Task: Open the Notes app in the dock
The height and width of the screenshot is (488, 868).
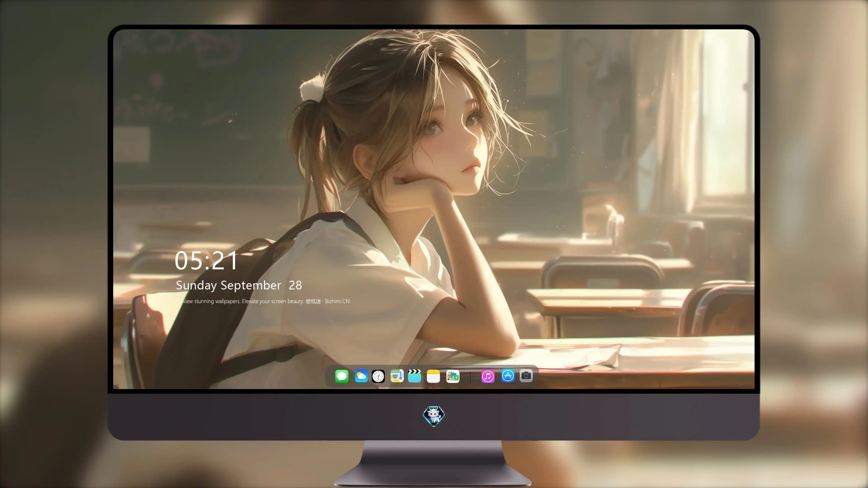Action: point(433,376)
